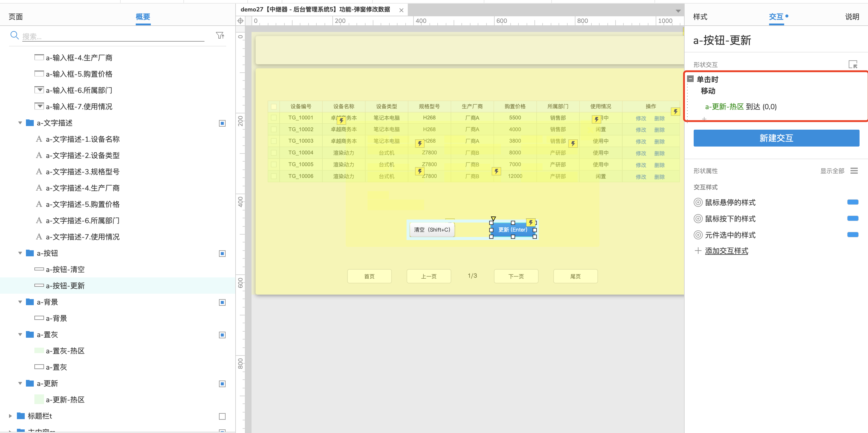This screenshot has width=868, height=433.
Task: Click the 新建交互 button
Action: [x=776, y=138]
